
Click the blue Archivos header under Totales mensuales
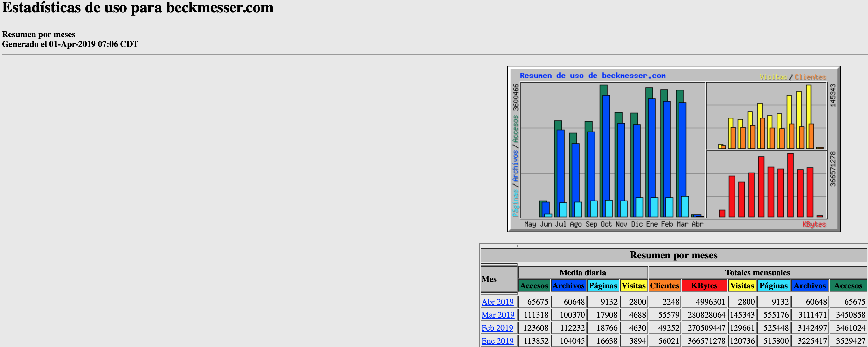coord(809,286)
